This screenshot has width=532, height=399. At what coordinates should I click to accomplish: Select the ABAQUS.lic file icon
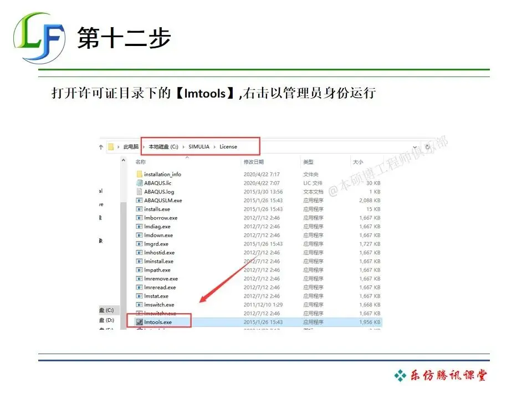[x=139, y=183]
